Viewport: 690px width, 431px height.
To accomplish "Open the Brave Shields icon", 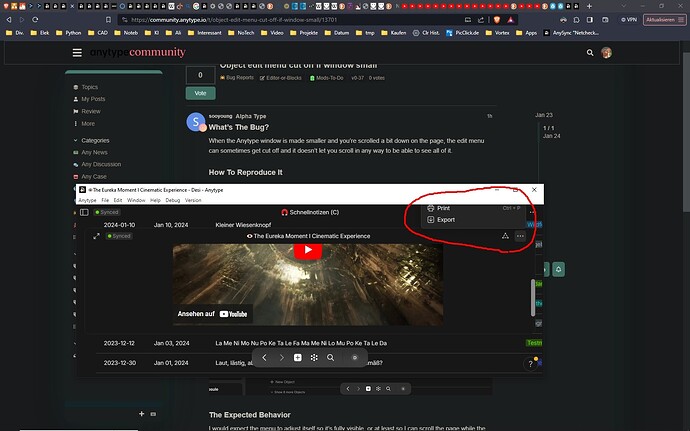I will coord(497,20).
